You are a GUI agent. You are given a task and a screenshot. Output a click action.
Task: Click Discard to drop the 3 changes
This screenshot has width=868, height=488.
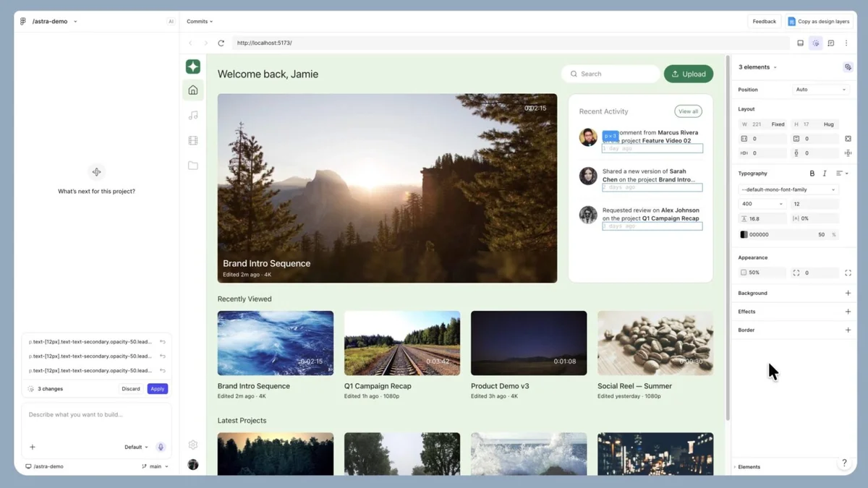(x=131, y=389)
